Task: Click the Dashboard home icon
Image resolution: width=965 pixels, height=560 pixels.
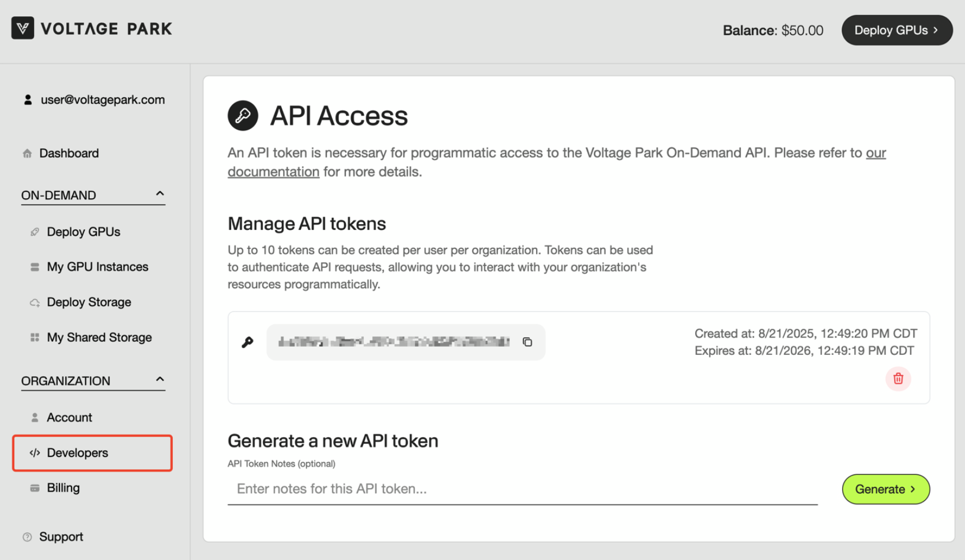Action: click(27, 153)
